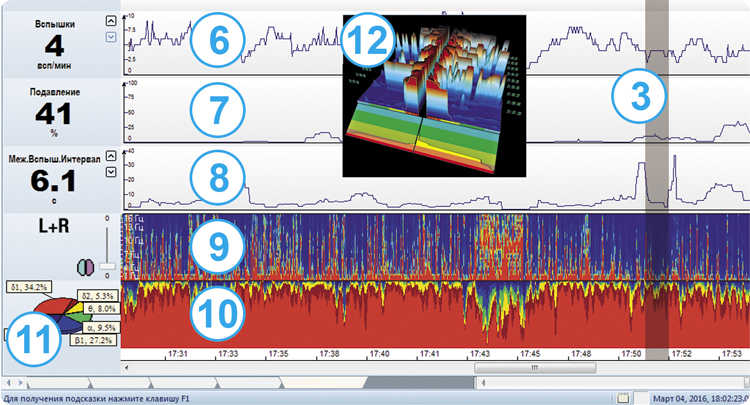
Task: Click the 17:38 time mark
Action: pos(330,354)
